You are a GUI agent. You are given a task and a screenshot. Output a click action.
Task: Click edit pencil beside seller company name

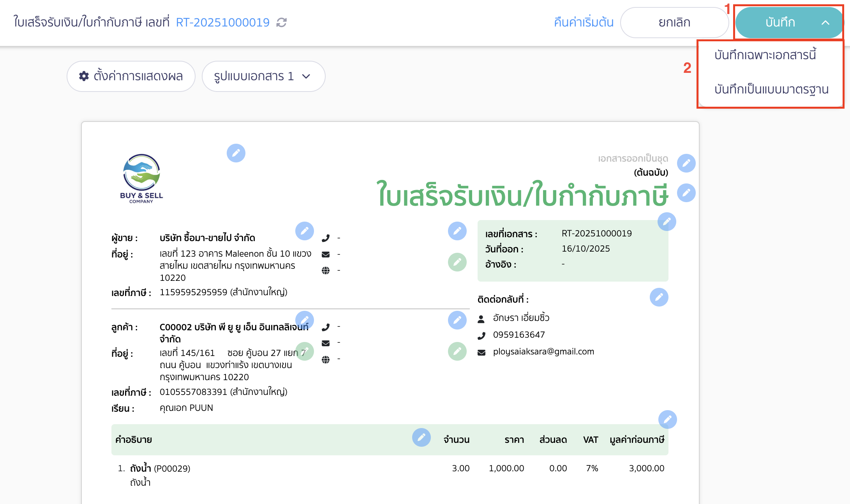[304, 231]
